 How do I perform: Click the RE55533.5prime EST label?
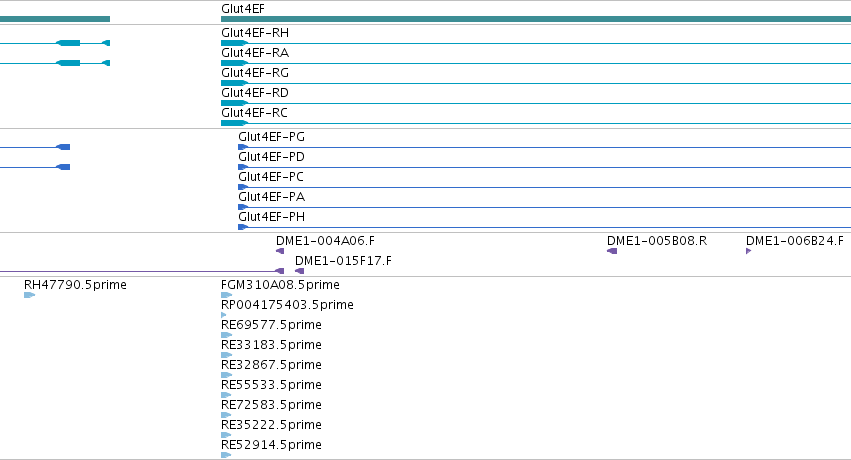(271, 386)
